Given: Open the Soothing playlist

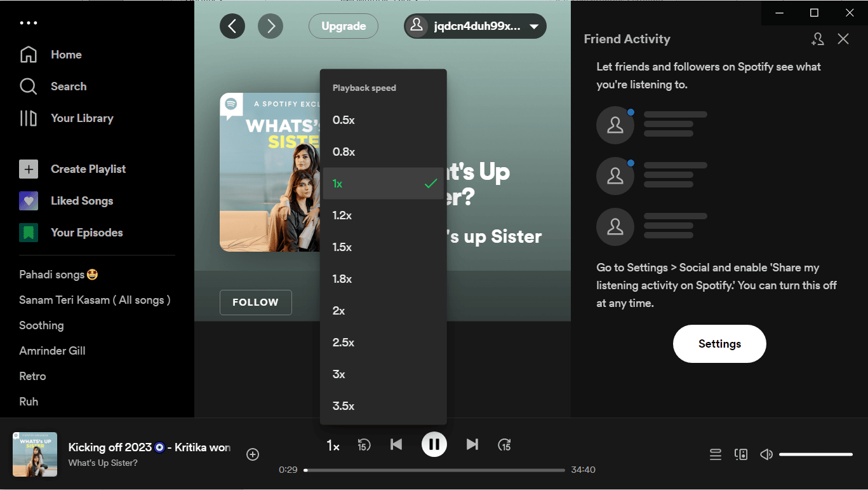Looking at the screenshot, I should 41,325.
